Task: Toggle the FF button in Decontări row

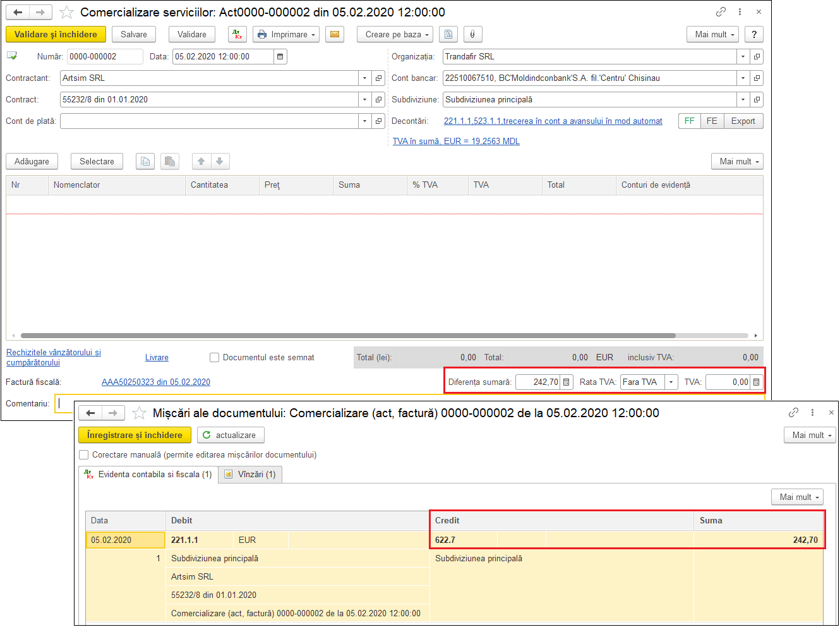Action: click(x=689, y=121)
